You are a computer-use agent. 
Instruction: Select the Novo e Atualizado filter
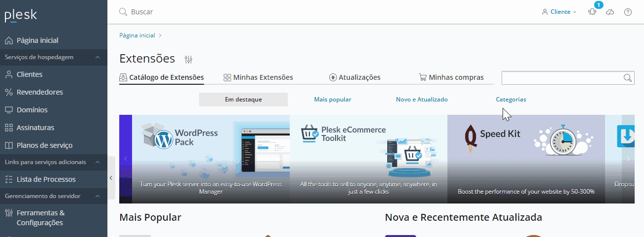coord(422,100)
